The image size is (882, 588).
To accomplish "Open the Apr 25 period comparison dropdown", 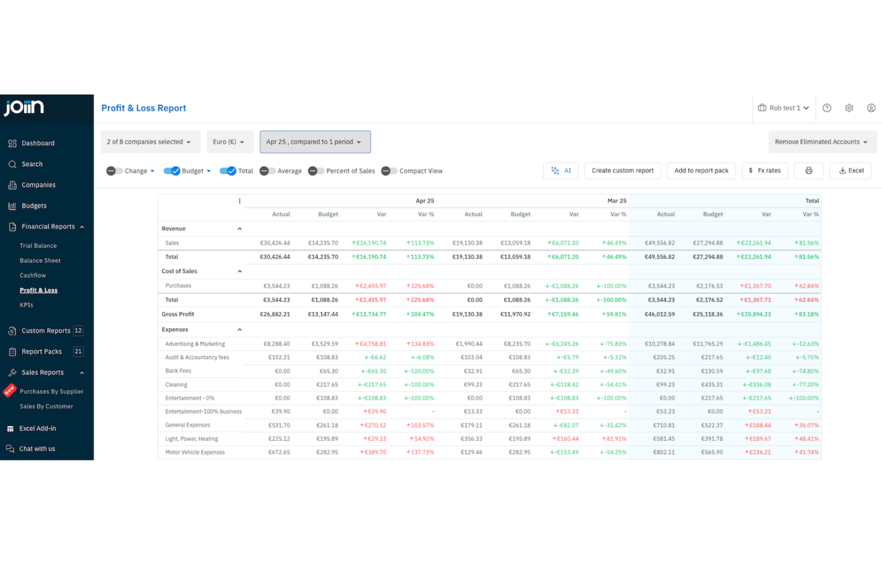I will click(x=315, y=142).
